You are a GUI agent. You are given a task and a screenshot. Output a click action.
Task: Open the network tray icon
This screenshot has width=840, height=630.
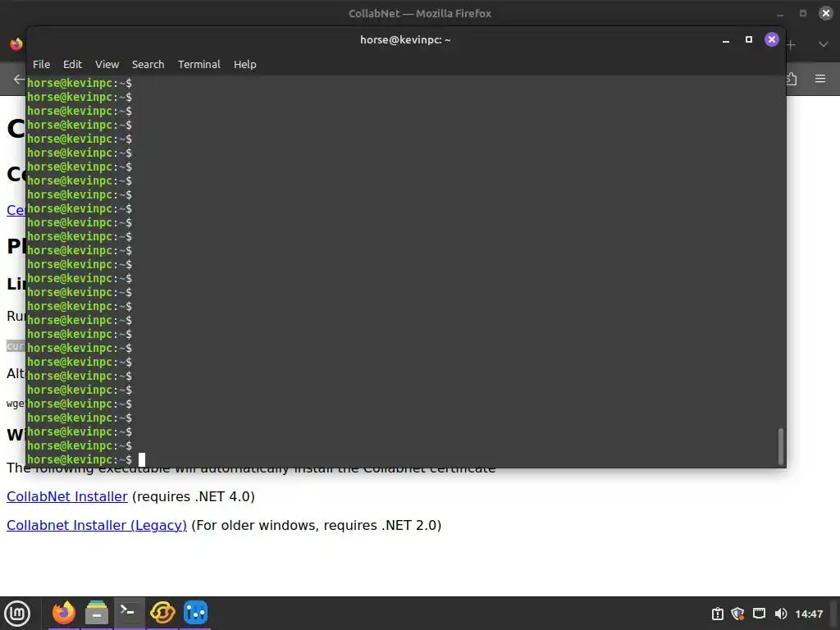click(x=759, y=614)
